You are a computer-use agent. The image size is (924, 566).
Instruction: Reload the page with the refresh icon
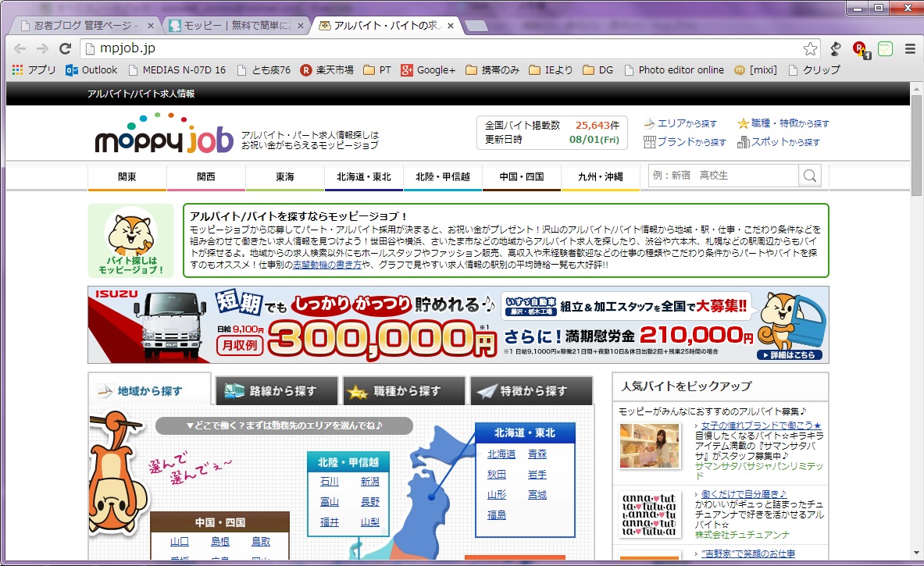[x=66, y=49]
